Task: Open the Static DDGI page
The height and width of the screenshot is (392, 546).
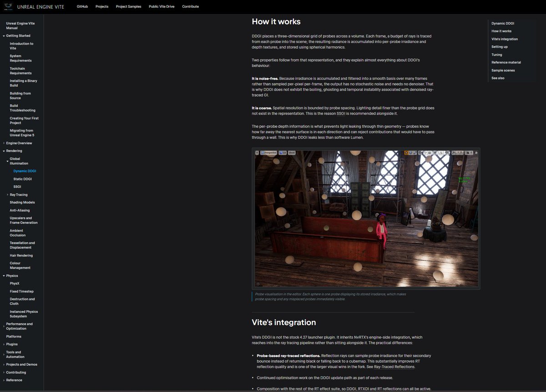Action: (x=23, y=179)
